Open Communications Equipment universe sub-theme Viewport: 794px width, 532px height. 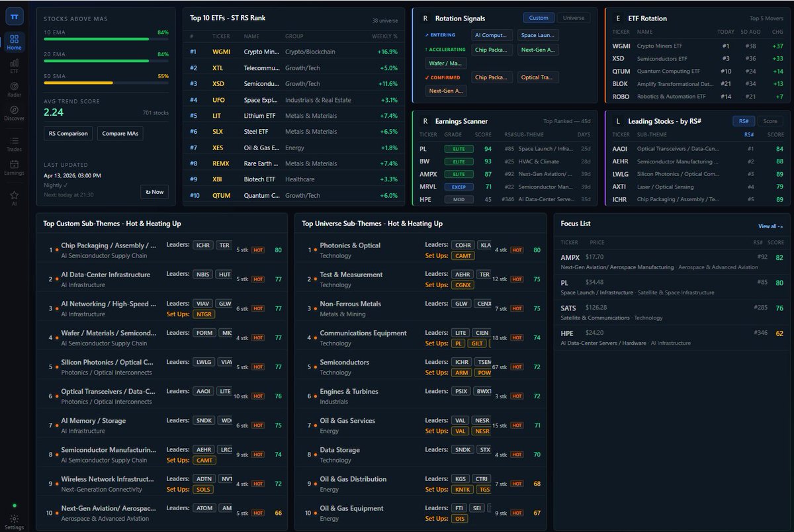tap(421, 338)
